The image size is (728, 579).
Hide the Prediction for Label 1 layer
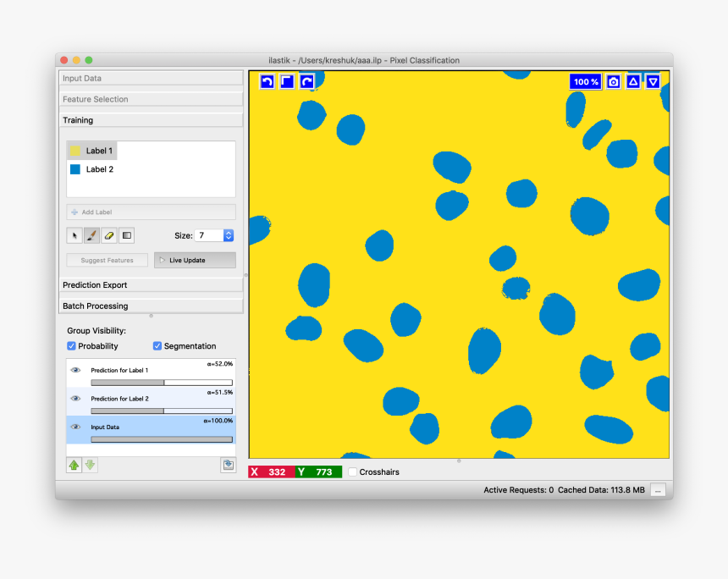[75, 370]
